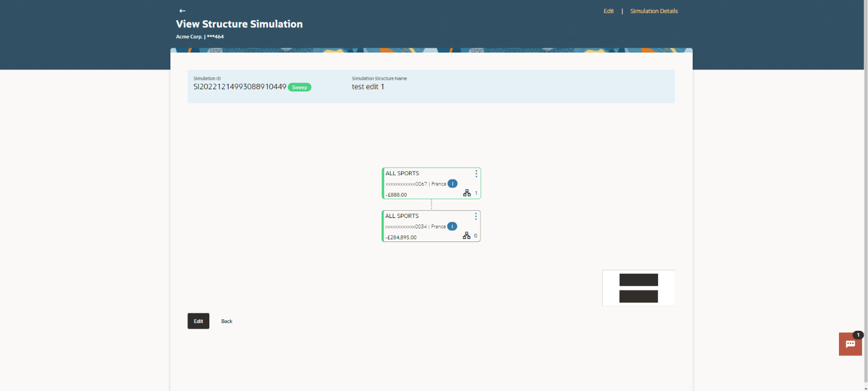
Task: Select the ALL SPORTS card ending 0067
Action: [x=431, y=183]
